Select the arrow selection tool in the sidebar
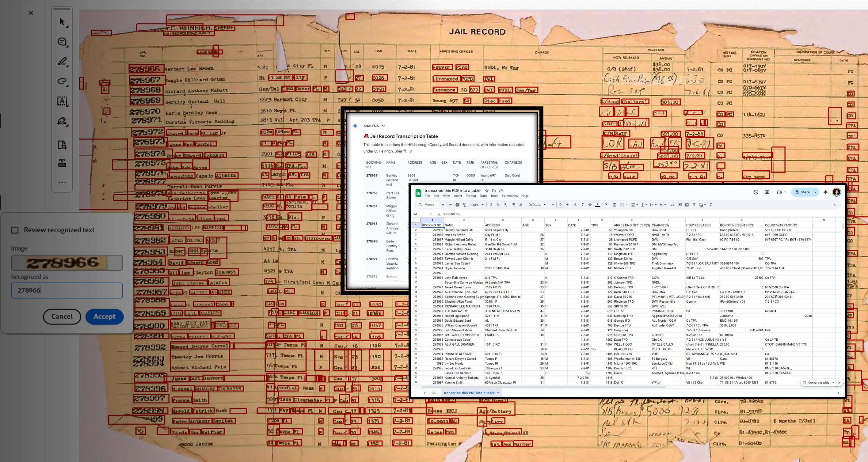868x462 pixels. click(x=62, y=22)
